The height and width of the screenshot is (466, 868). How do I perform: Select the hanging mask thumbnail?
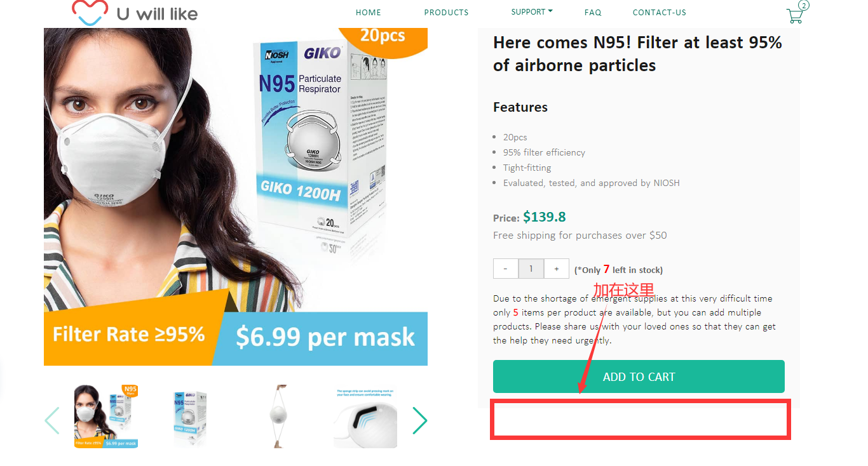[278, 416]
